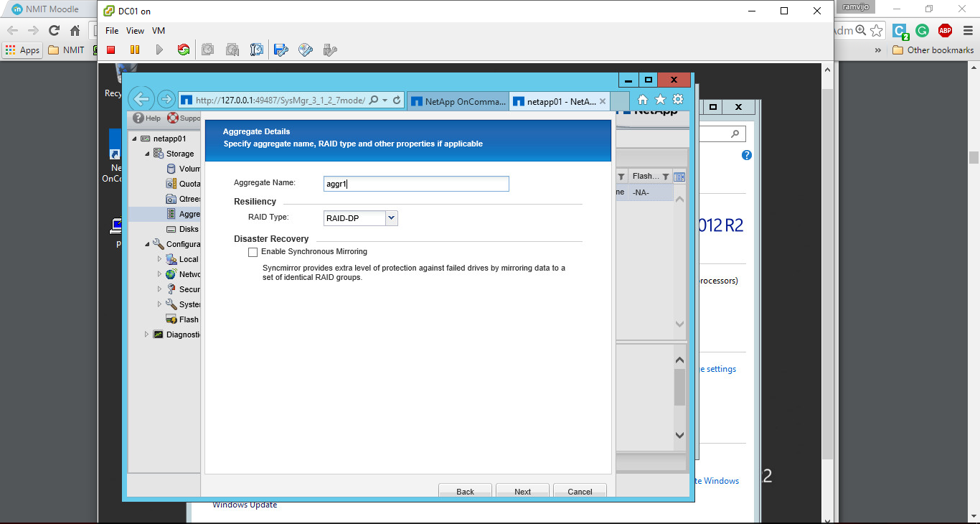Viewport: 980px width, 524px height.
Task: Open the File menu
Action: (x=112, y=31)
